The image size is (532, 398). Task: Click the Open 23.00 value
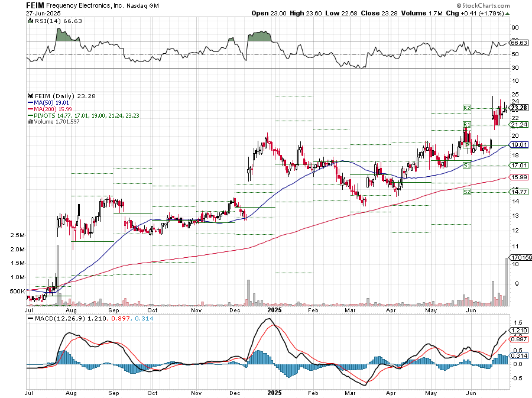click(x=269, y=13)
